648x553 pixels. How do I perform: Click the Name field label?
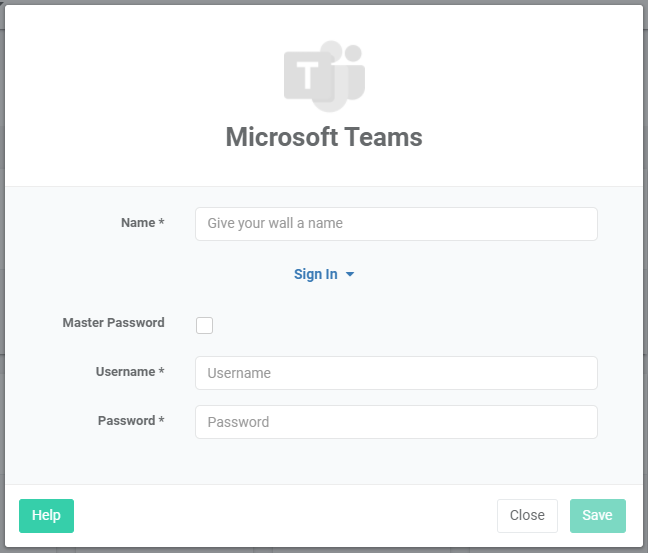tap(138, 222)
